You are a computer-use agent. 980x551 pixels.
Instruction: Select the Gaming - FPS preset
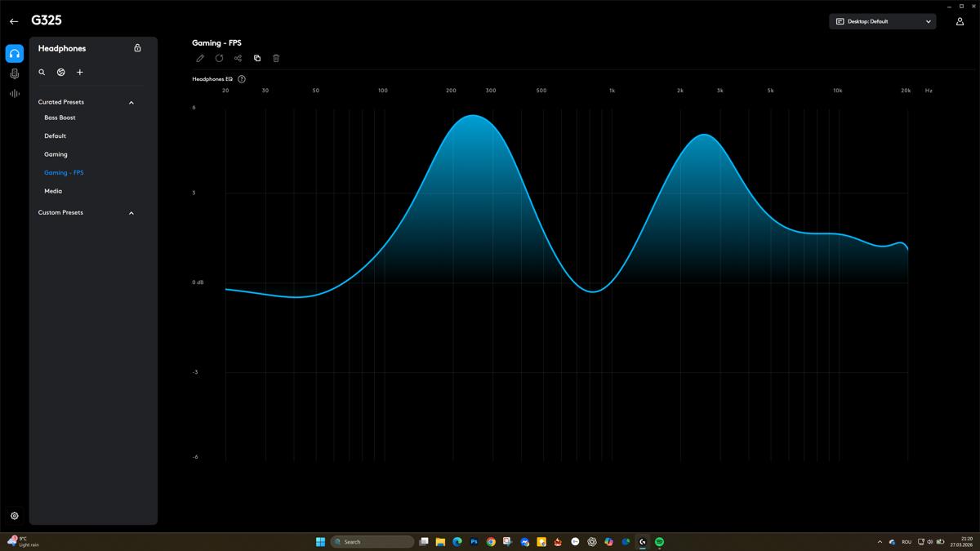[64, 173]
